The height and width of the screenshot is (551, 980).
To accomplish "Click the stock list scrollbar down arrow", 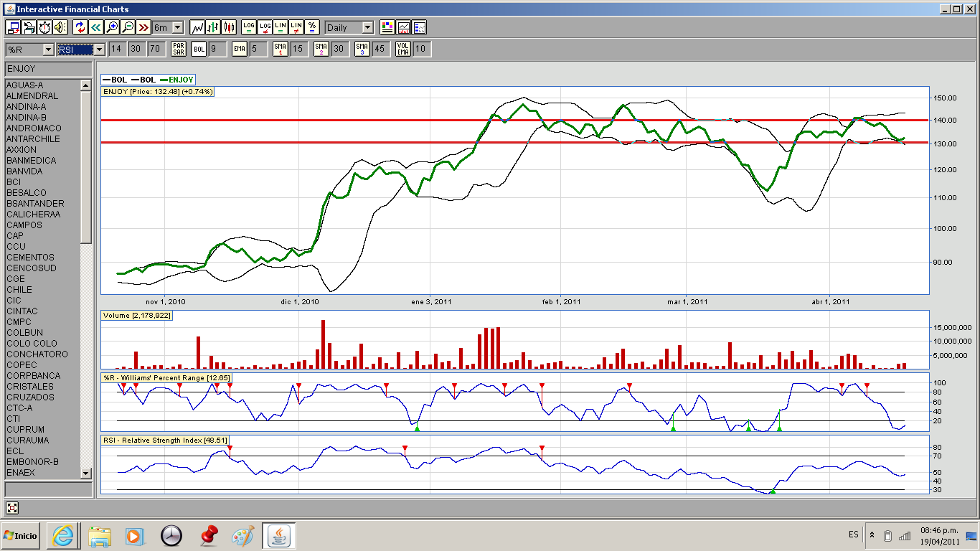I will pos(86,473).
